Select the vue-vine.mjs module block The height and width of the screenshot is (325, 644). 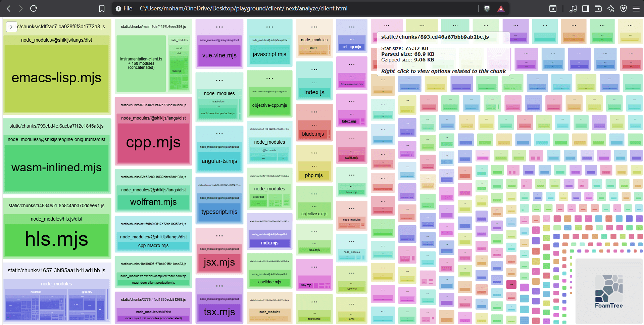point(219,55)
